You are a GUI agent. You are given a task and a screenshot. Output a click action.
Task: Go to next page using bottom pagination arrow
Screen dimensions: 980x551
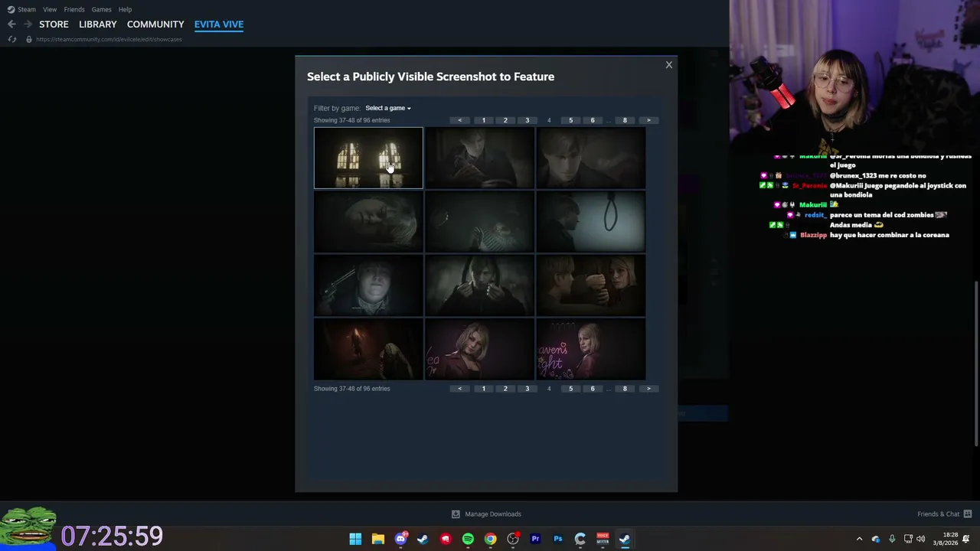point(648,389)
